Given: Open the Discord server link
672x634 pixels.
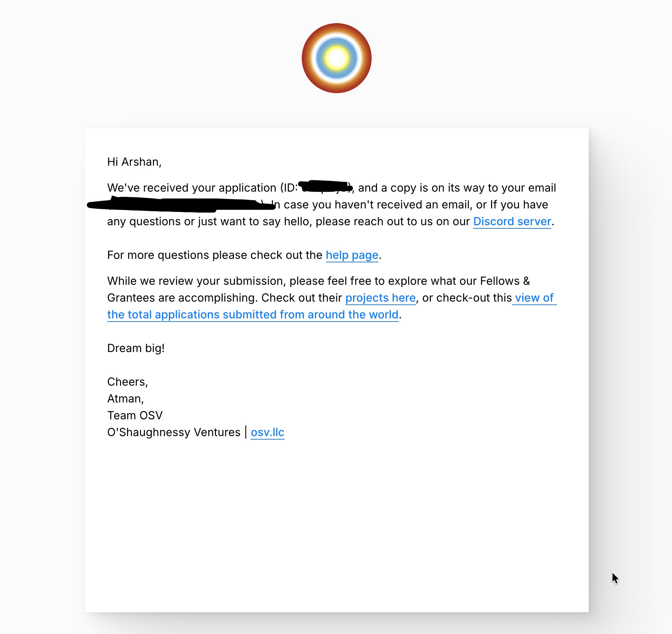Looking at the screenshot, I should pos(512,222).
